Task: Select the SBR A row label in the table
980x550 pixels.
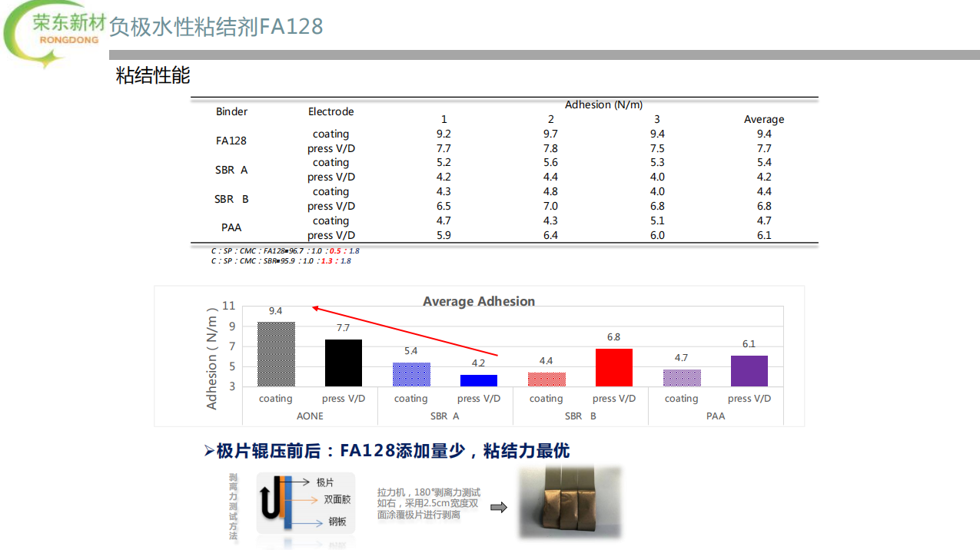Action: (231, 170)
